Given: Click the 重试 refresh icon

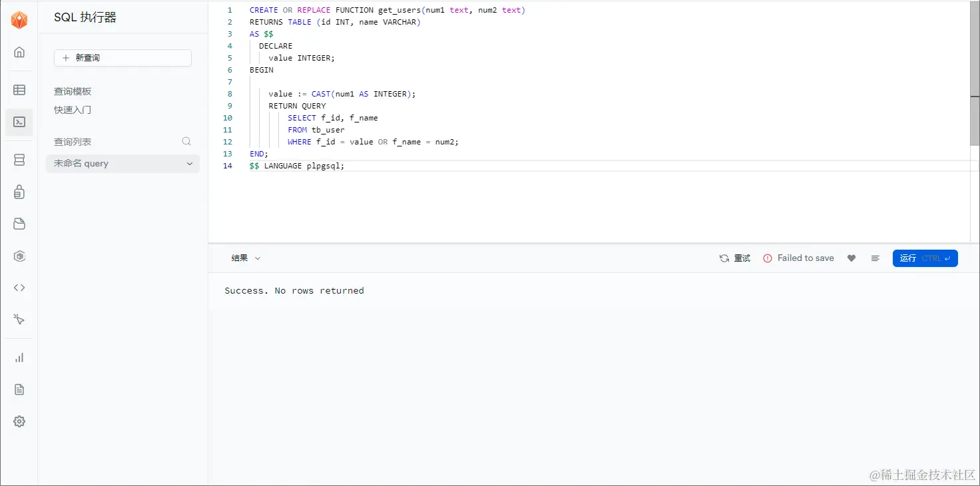Looking at the screenshot, I should (x=724, y=258).
